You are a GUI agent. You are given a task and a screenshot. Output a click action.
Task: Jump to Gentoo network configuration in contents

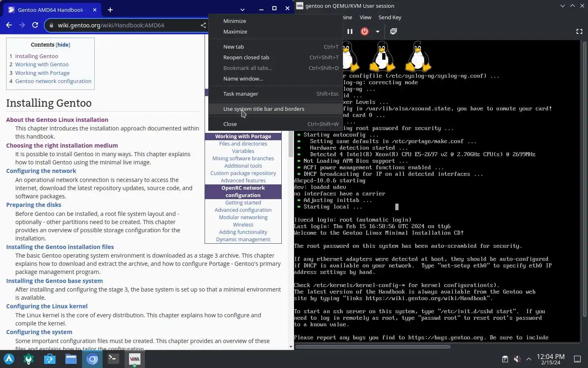(53, 81)
